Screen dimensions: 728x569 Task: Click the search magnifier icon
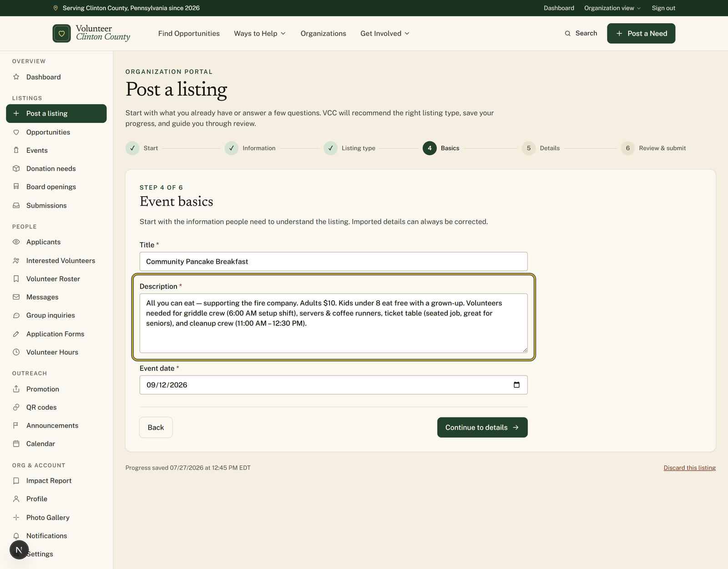567,33
